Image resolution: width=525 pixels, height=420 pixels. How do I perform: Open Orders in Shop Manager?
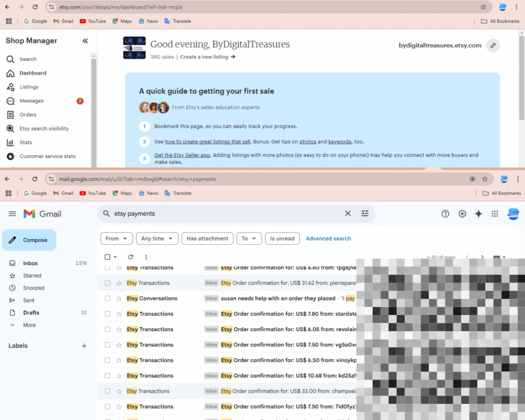click(x=28, y=115)
